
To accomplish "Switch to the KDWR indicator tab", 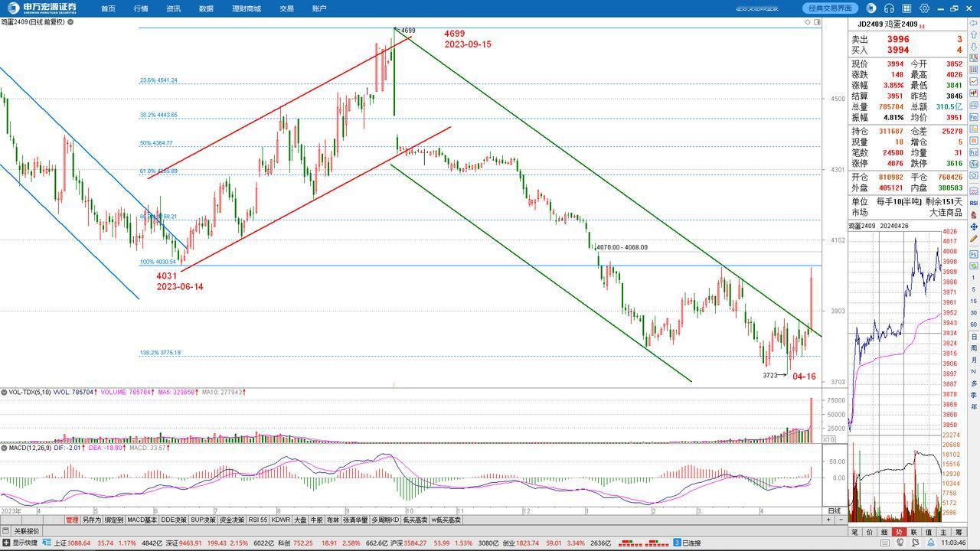I will pos(281,520).
